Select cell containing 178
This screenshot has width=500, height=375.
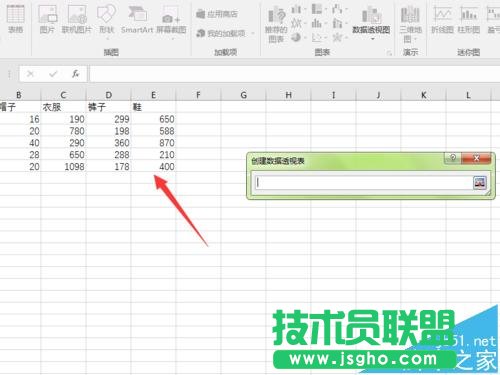click(109, 167)
